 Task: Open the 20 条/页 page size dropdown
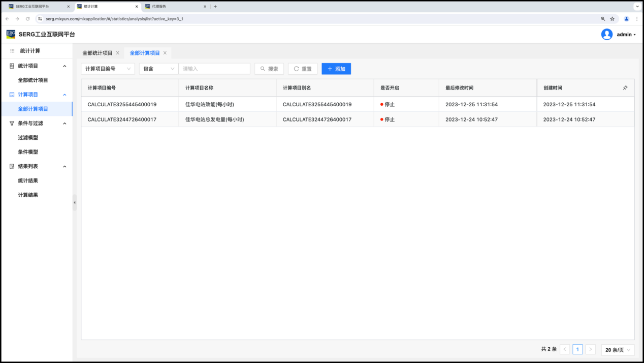coord(618,350)
